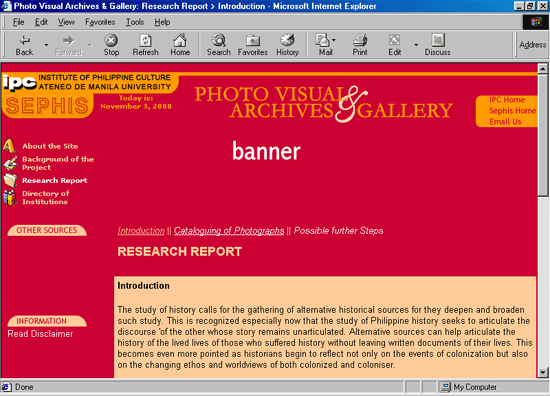The width and height of the screenshot is (550, 396).
Task: Click the Windows logo throbber
Action: 536,22
